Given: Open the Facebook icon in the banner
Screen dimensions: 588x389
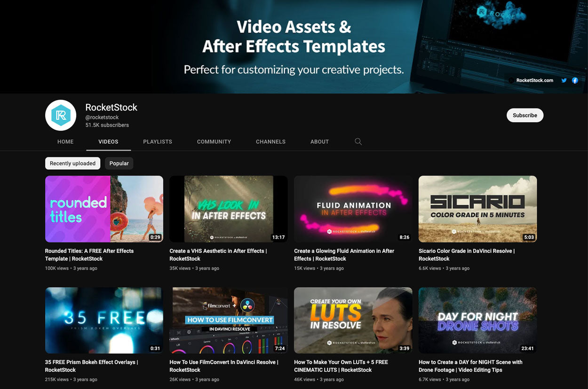Looking at the screenshot, I should 575,80.
